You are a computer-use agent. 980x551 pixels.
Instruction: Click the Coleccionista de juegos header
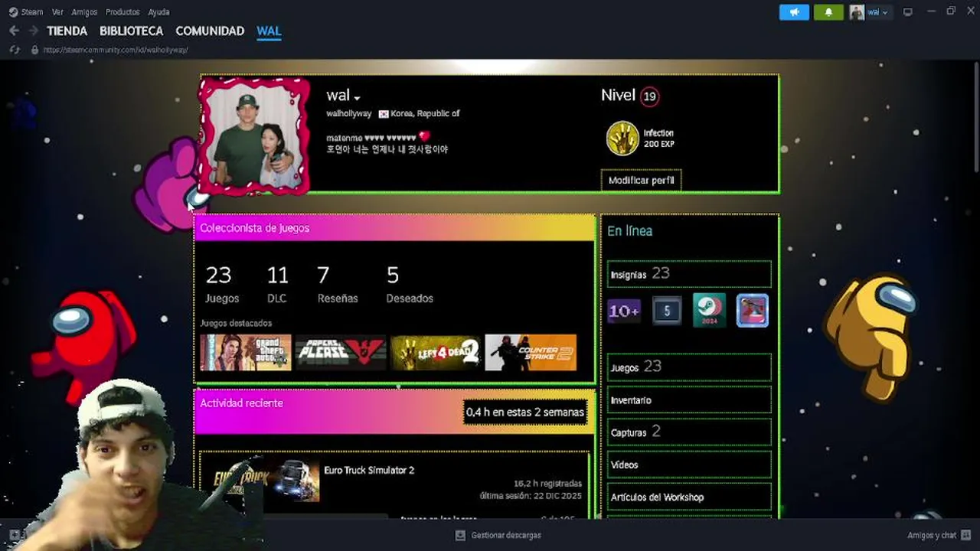255,228
